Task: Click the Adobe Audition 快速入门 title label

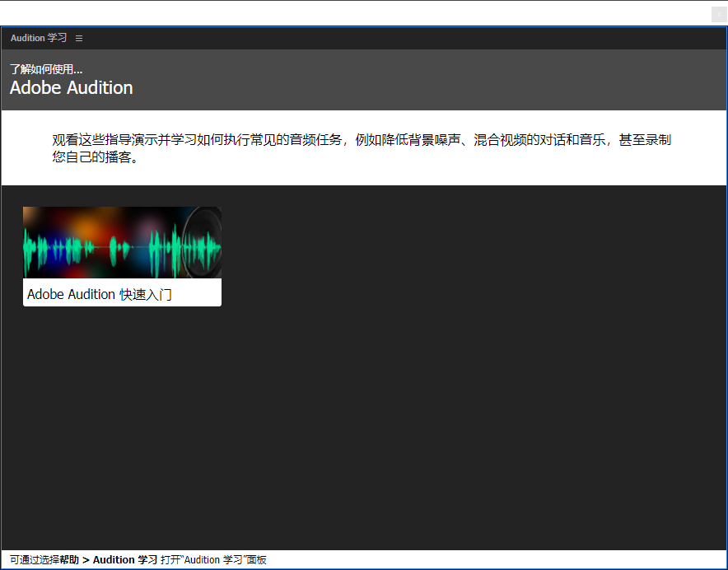Action: [100, 294]
